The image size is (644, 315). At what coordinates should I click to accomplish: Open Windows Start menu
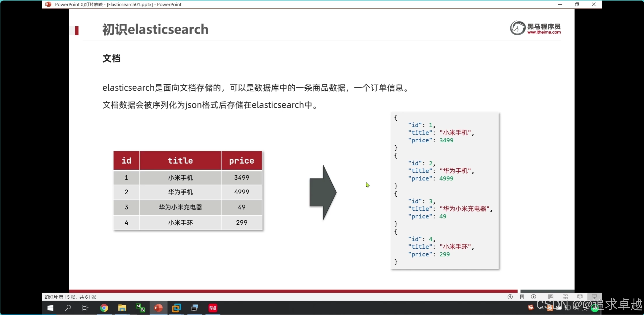coord(50,308)
